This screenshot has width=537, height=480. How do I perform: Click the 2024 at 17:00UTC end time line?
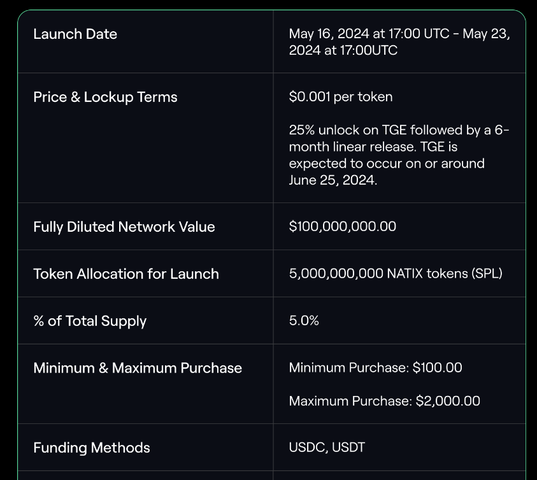343,50
